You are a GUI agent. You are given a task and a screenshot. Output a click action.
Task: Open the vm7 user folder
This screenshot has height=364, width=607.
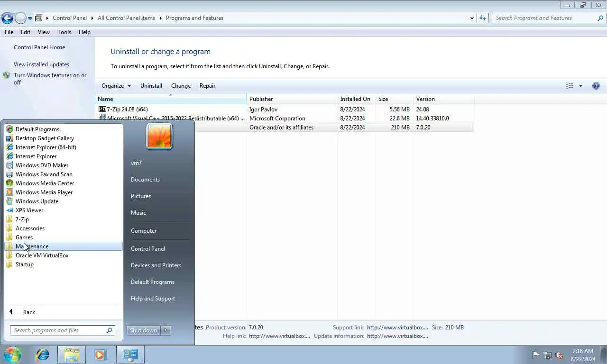[x=136, y=163]
